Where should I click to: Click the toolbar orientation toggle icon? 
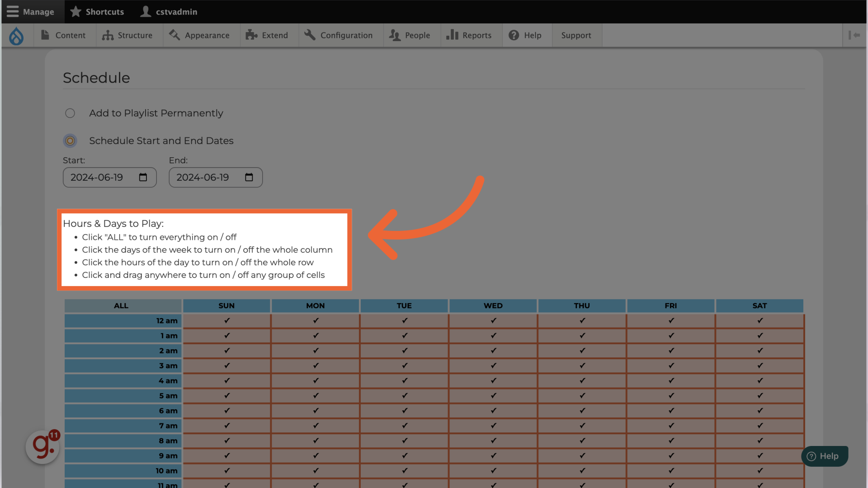[854, 35]
